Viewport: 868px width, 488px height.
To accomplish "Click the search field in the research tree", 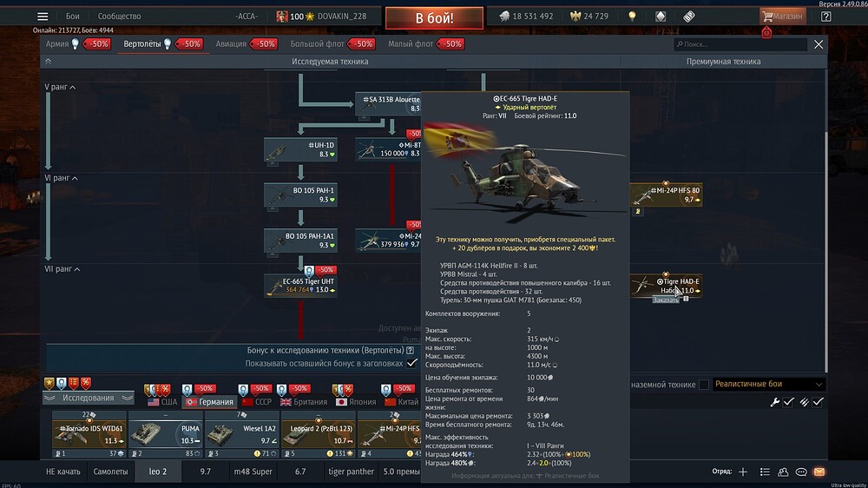I will pyautogui.click(x=740, y=44).
